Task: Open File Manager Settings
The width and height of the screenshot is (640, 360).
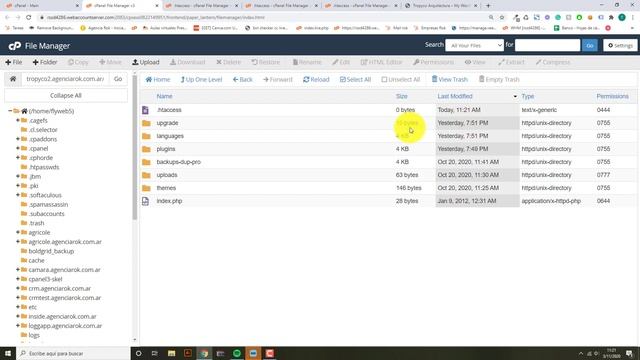Action: pyautogui.click(x=620, y=45)
